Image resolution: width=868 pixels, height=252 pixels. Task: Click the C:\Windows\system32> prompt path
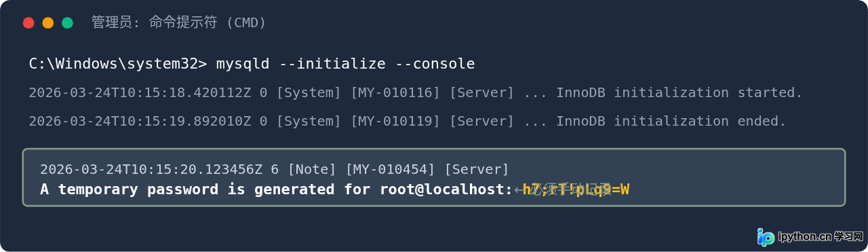click(x=118, y=64)
